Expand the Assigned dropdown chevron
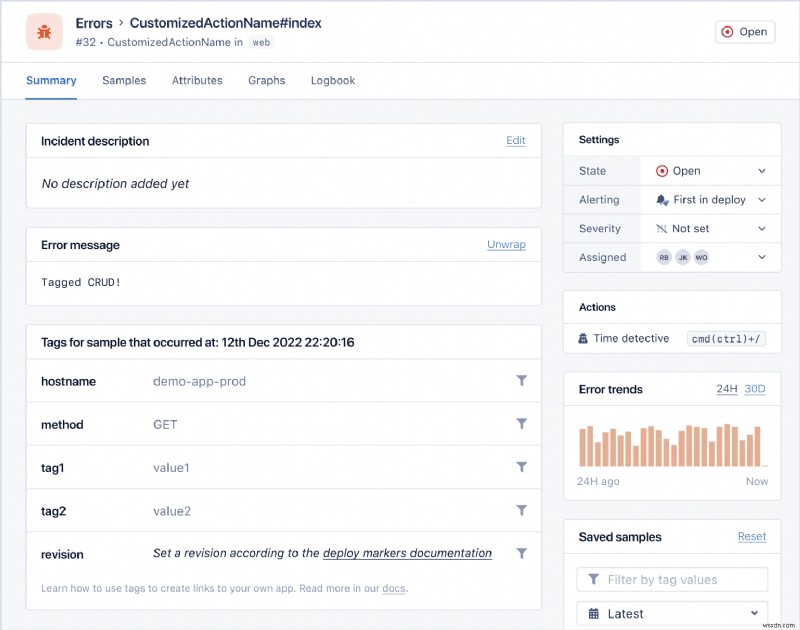The image size is (800, 630). pos(762,257)
